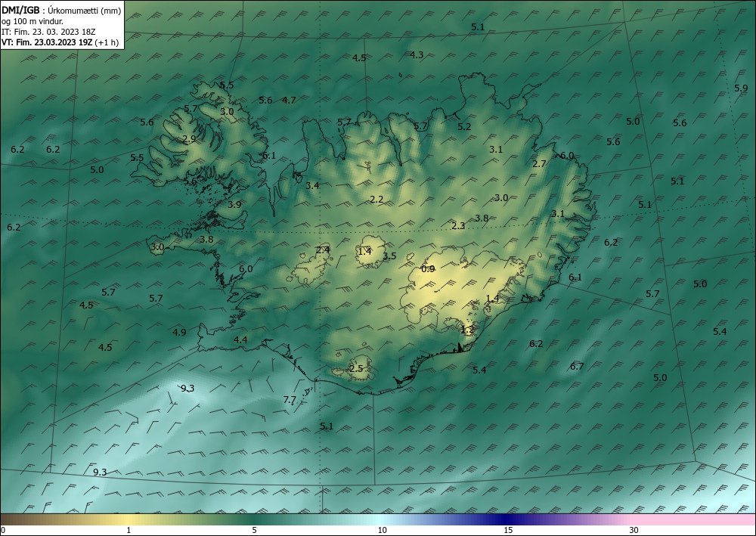Click the color scale tick label 30
756x536 pixels.
point(634,531)
